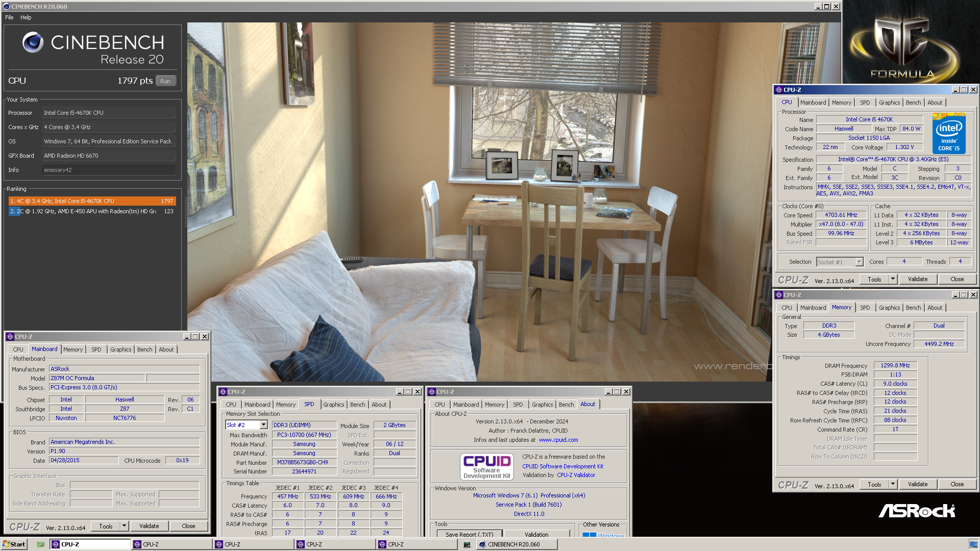980x551 pixels.
Task: Switch to CINEBENCH R20.060 in the taskbar
Action: click(x=517, y=544)
